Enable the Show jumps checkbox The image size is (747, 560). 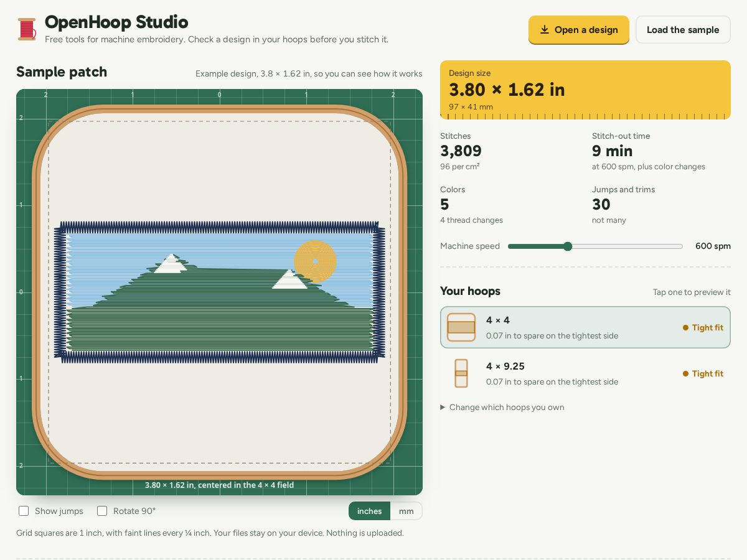pos(24,511)
